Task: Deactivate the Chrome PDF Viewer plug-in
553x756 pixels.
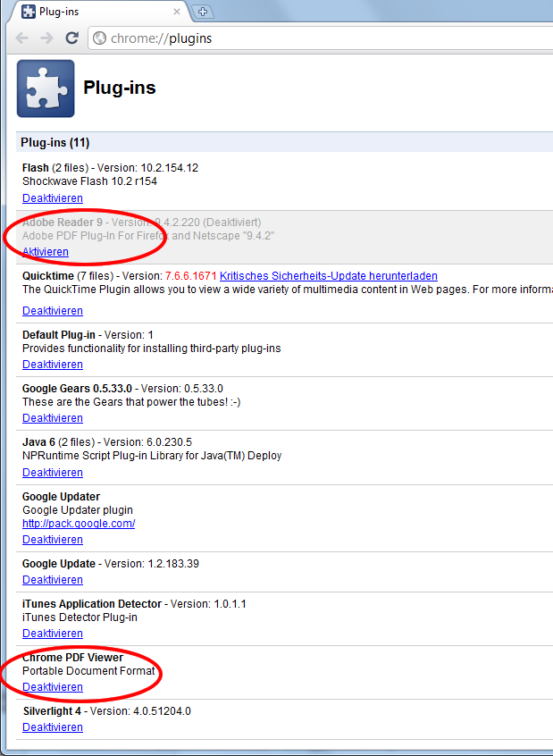Action: (x=53, y=686)
